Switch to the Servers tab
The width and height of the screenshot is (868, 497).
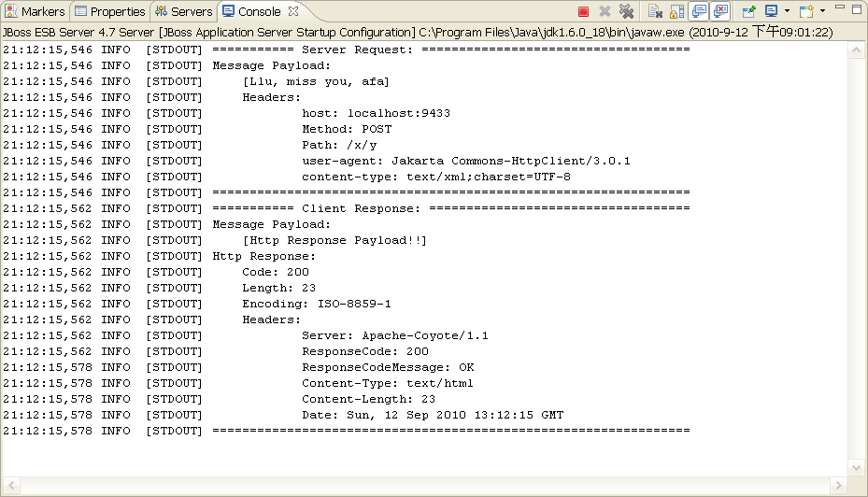click(x=184, y=11)
